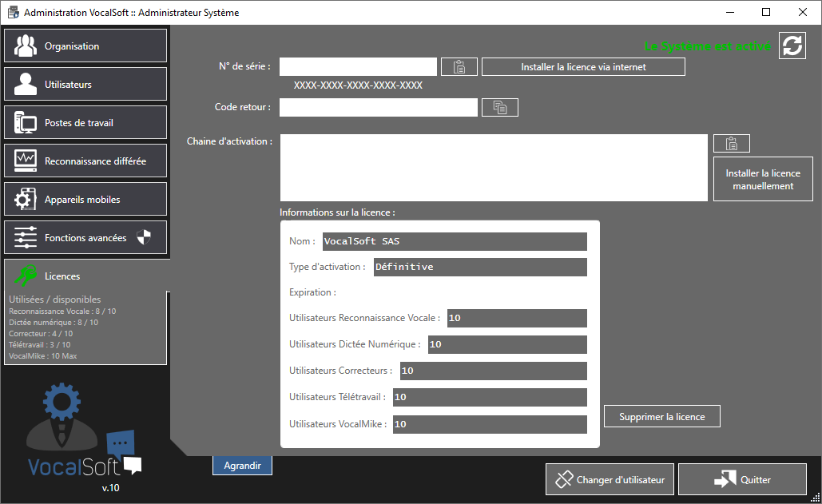Click Installer la licence via internet

coord(583,67)
